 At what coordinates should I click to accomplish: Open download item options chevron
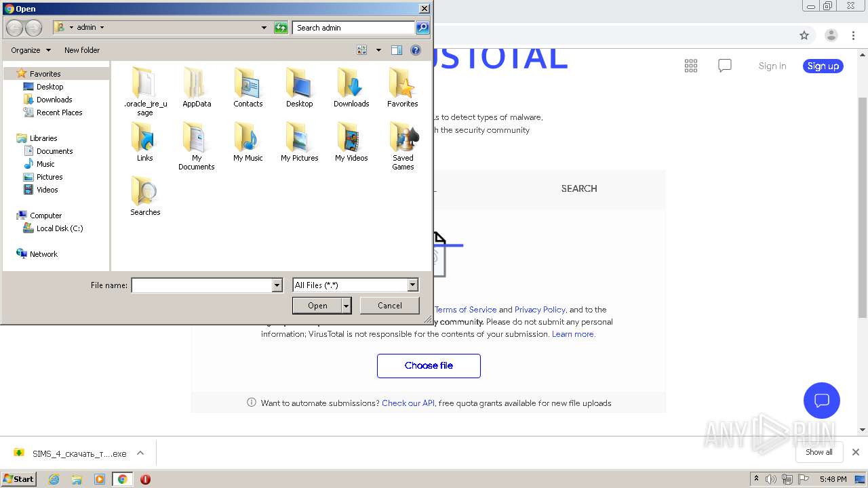140,453
